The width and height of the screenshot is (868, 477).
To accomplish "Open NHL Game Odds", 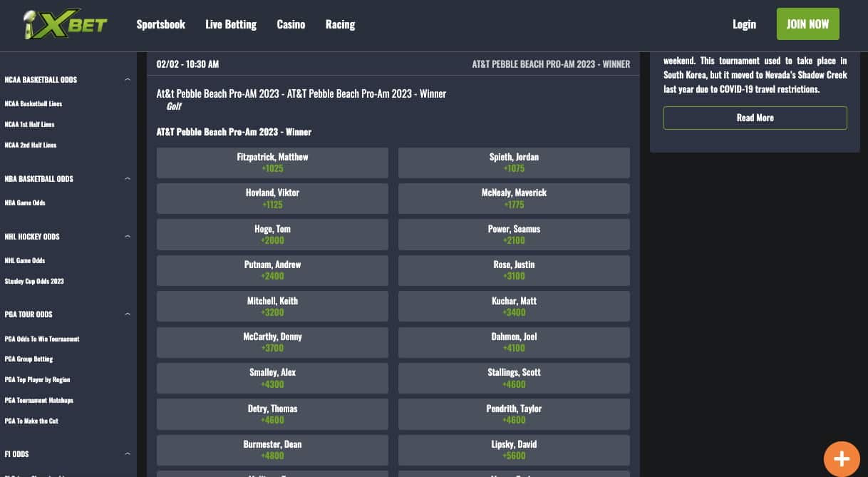I will (x=25, y=261).
